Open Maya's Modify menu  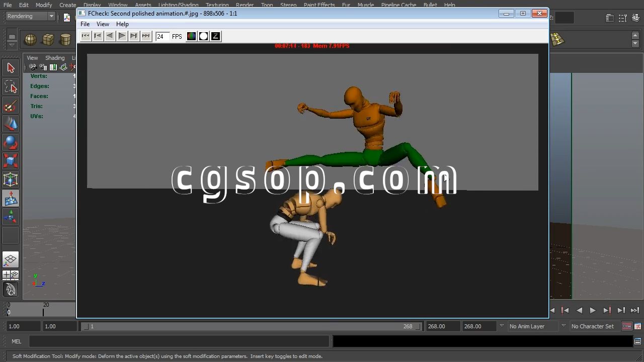tap(44, 5)
